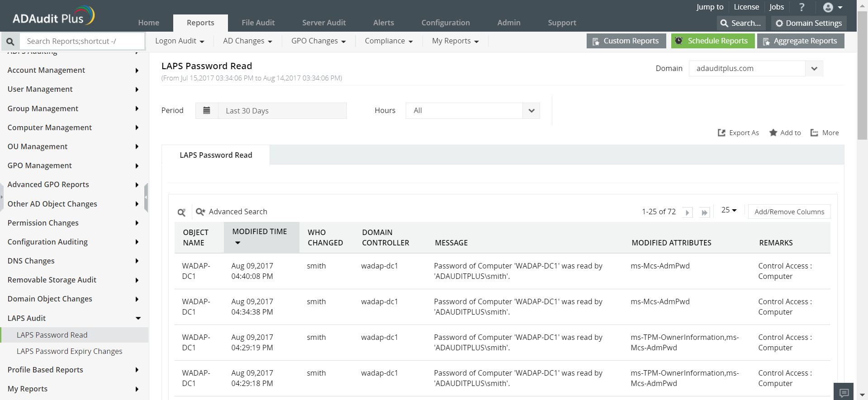This screenshot has height=400, width=868.
Task: Open LAPS Password Expiry Changes report
Action: (x=69, y=351)
